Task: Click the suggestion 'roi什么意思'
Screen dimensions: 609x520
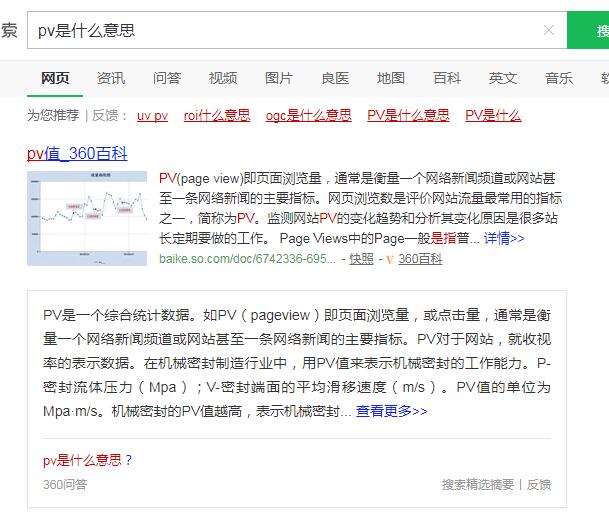Action: click(x=217, y=115)
